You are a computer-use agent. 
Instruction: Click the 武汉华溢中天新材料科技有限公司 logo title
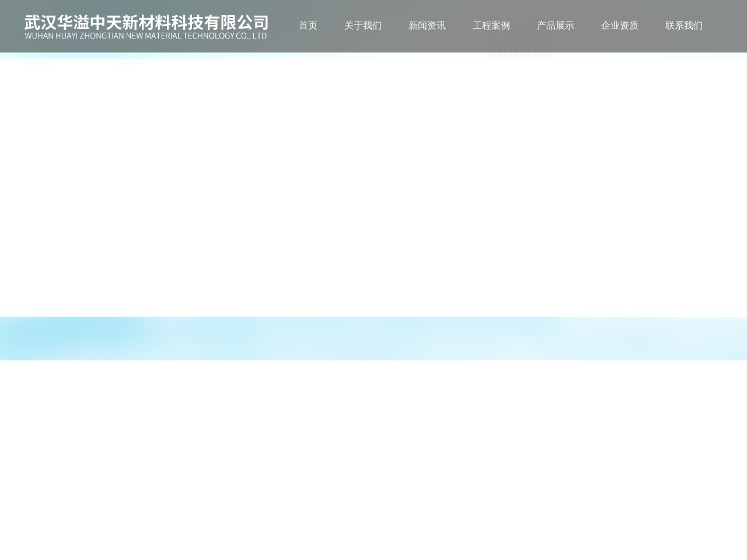146,23
